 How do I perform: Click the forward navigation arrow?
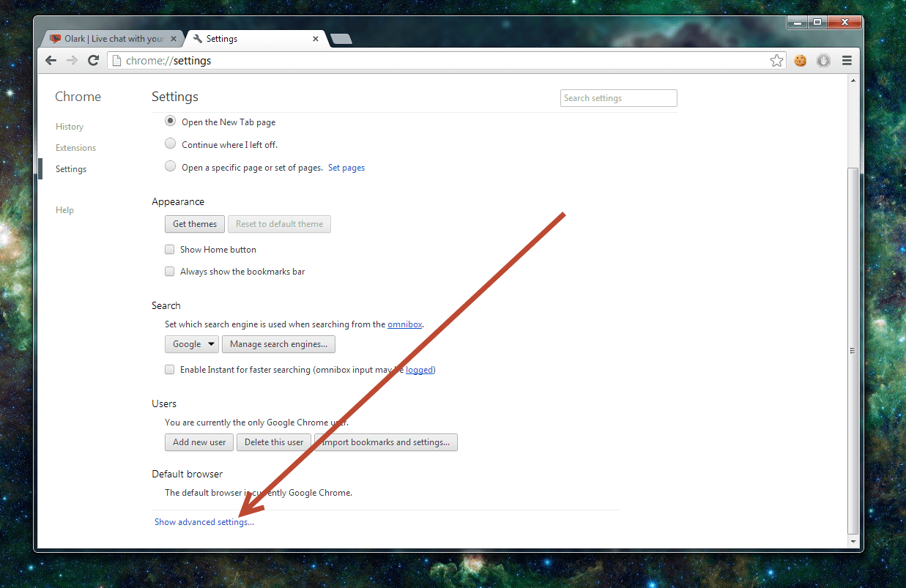click(72, 61)
